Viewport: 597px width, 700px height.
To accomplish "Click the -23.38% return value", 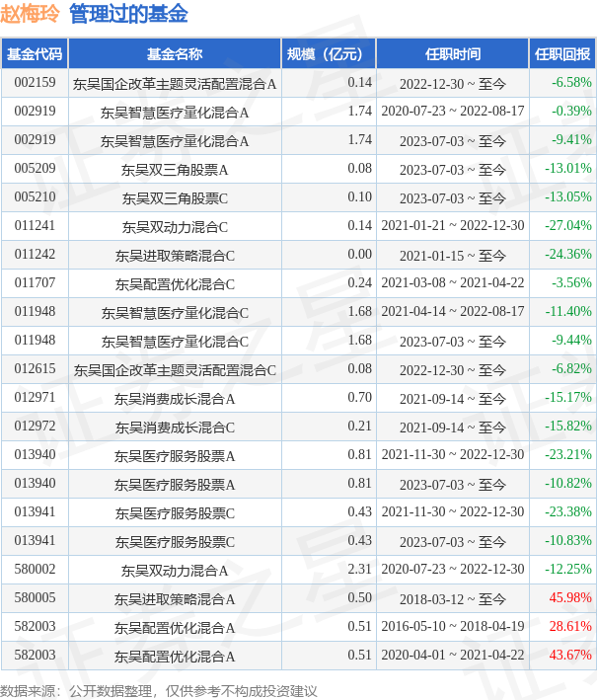I will (x=568, y=511).
